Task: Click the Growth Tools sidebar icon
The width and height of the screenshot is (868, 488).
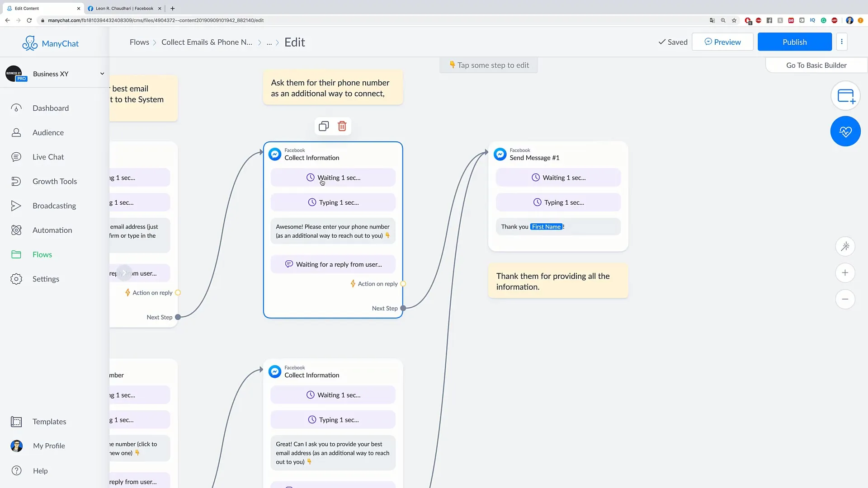Action: [16, 181]
